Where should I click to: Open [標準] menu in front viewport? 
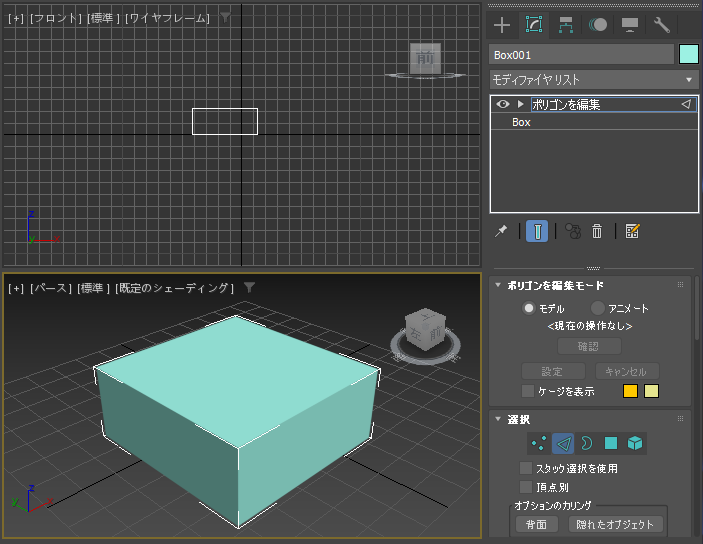point(104,18)
